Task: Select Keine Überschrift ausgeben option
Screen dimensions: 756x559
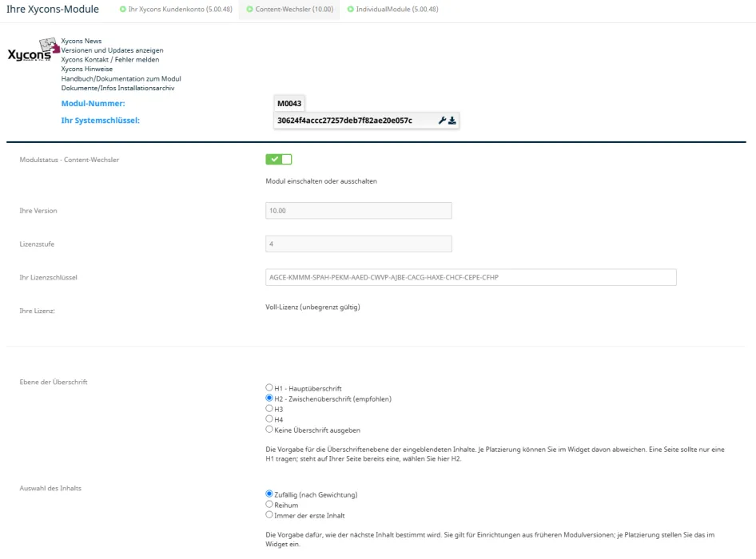Action: [x=269, y=429]
